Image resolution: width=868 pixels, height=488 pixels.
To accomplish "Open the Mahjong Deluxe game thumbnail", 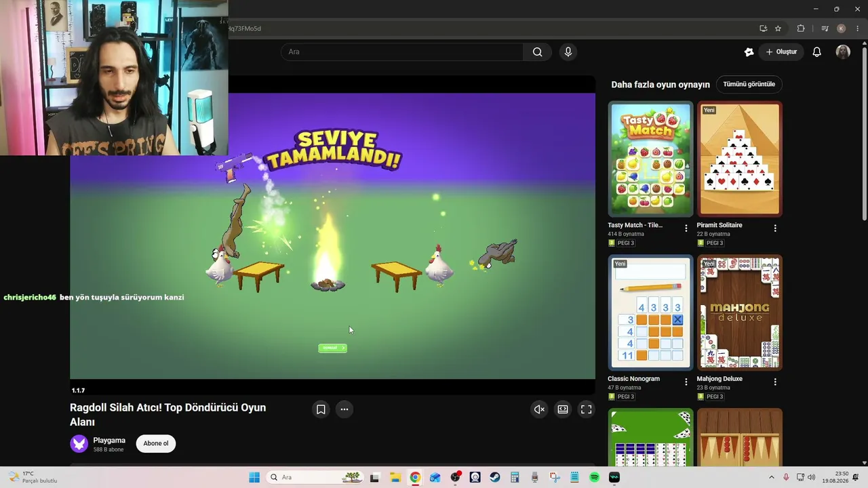I will click(x=740, y=313).
